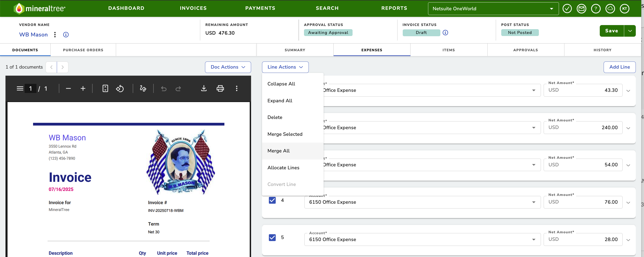Open the help question mark icon
This screenshot has height=257, width=644.
[596, 9]
